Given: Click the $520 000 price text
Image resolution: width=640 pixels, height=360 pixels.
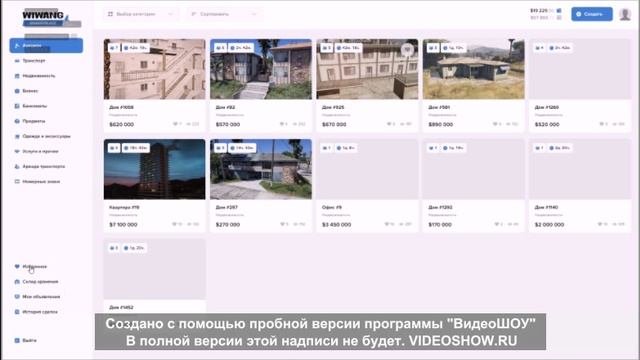Looking at the screenshot, I should 547,124.
